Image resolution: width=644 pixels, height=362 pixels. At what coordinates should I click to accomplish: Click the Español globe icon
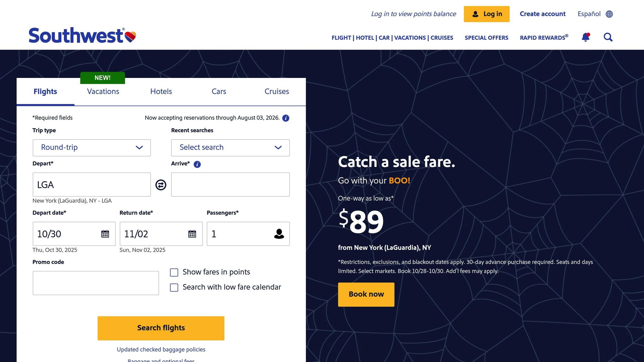point(609,14)
